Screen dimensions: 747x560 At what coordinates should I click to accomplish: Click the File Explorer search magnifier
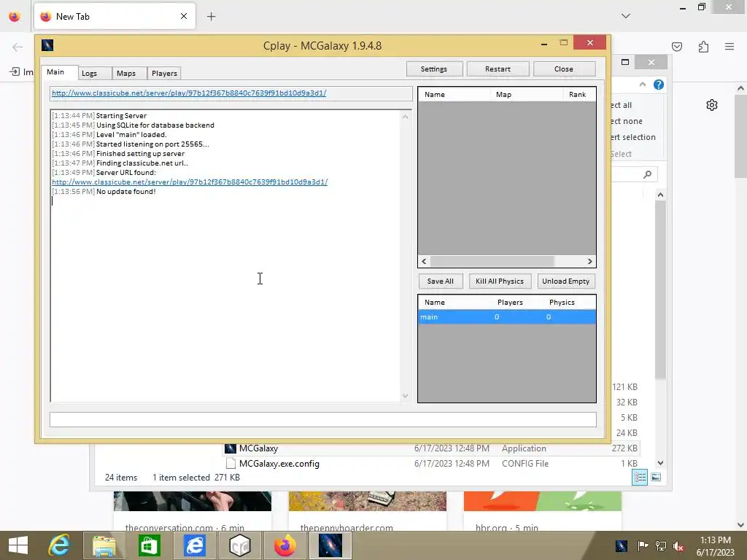coord(648,174)
